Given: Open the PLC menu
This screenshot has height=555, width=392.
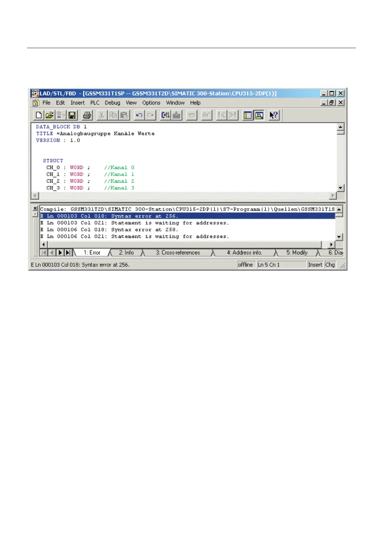Looking at the screenshot, I should tap(95, 103).
